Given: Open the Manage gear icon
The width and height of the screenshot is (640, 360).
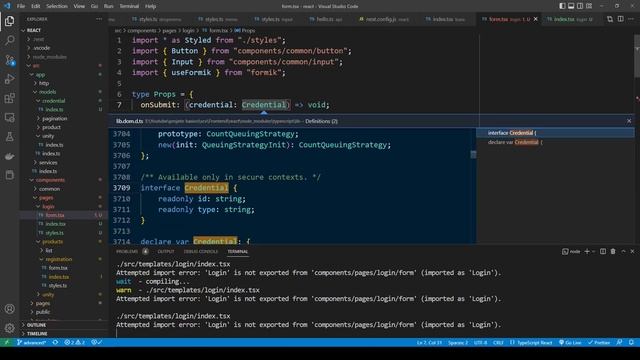Looking at the screenshot, I should pos(9,328).
